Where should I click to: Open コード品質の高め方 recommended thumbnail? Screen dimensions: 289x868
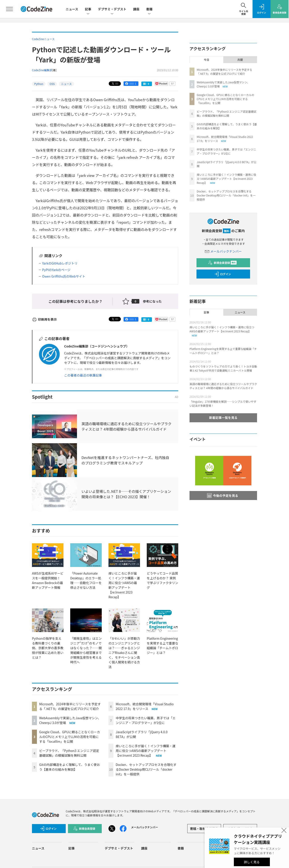[163, 555]
